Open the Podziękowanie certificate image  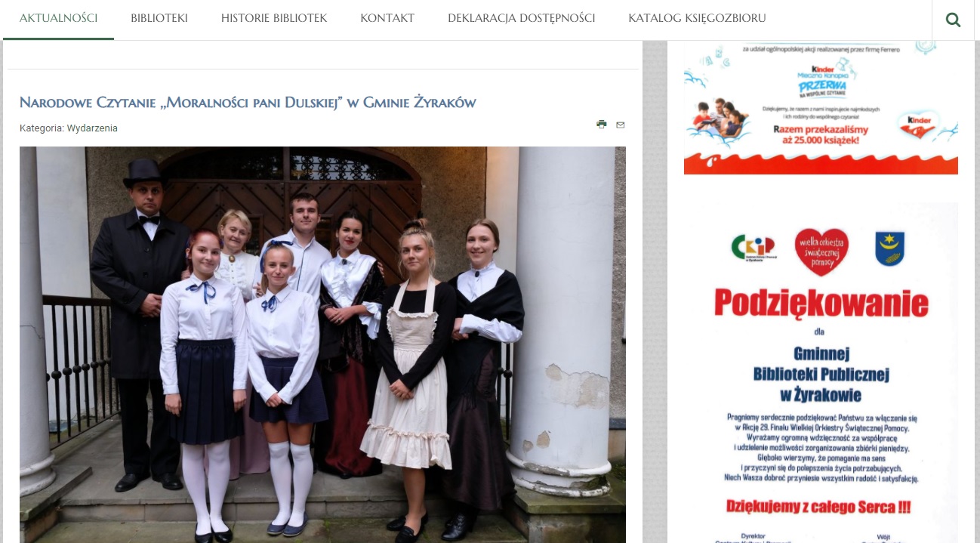(x=821, y=373)
